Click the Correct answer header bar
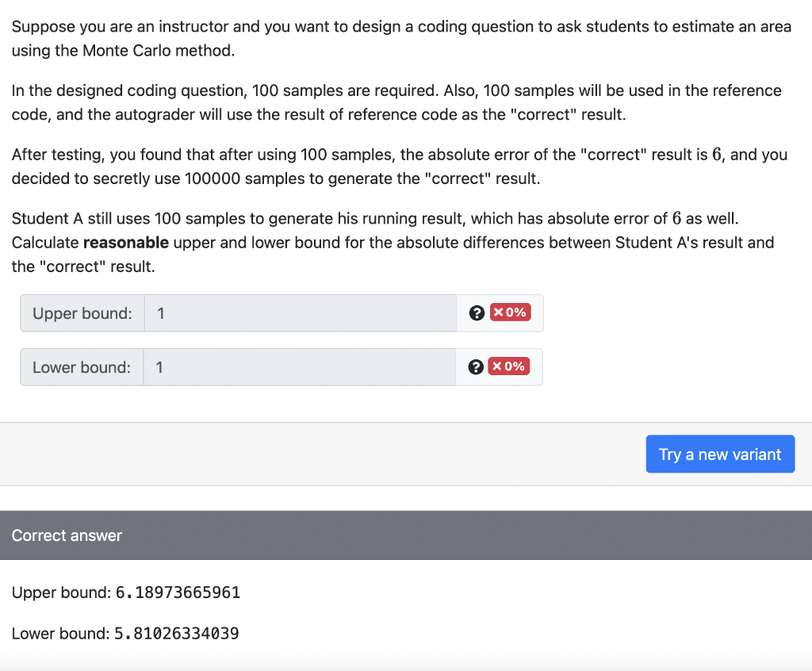The width and height of the screenshot is (812, 671). tap(406, 535)
